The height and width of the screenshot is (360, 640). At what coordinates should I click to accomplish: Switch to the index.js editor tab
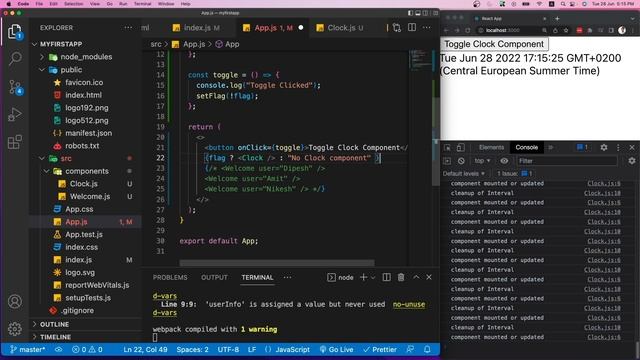coord(197,28)
